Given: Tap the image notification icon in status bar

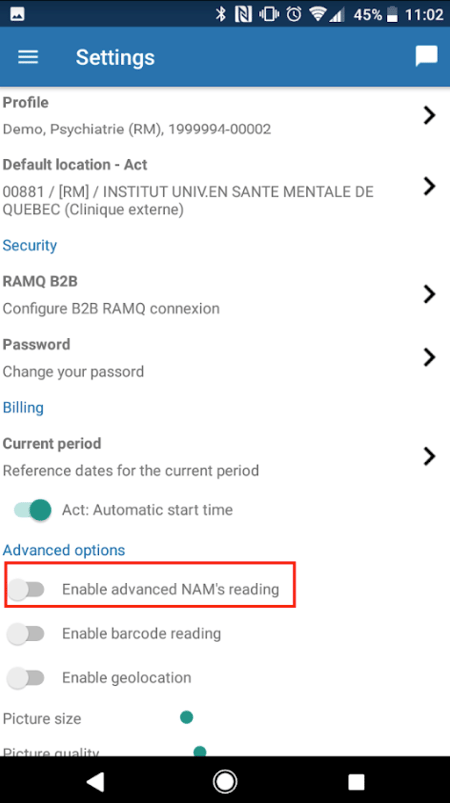Looking at the screenshot, I should 17,14.
